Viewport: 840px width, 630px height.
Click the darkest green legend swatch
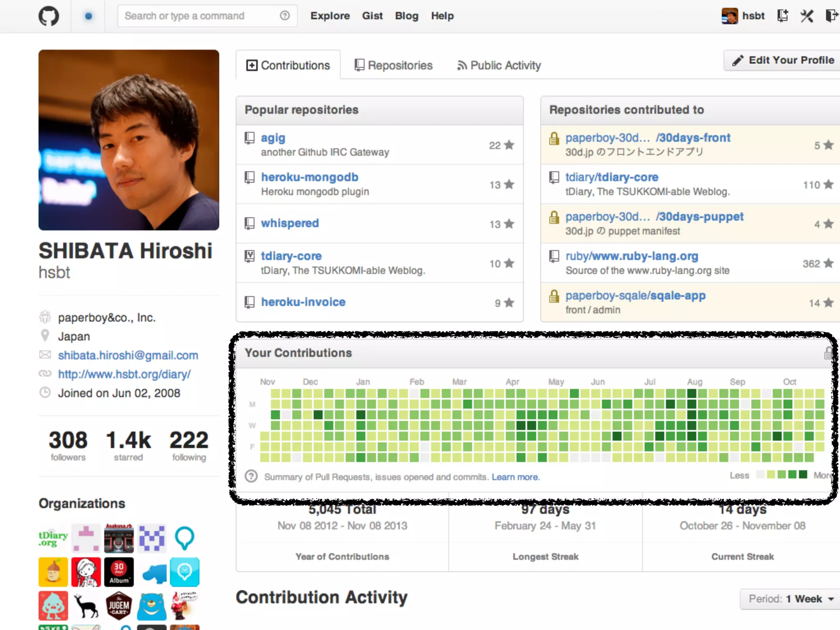pyautogui.click(x=803, y=475)
